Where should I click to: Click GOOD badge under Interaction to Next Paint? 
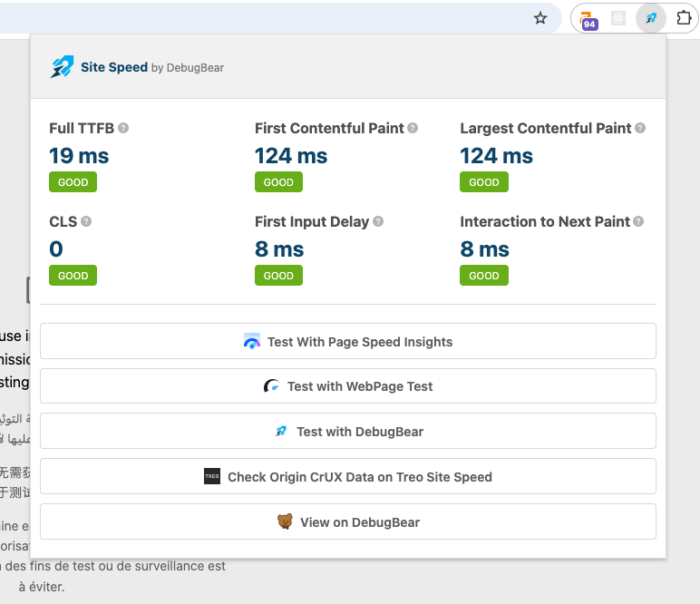pos(484,276)
